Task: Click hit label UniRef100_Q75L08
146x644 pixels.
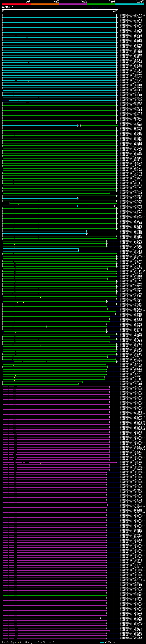Action: pos(131,241)
